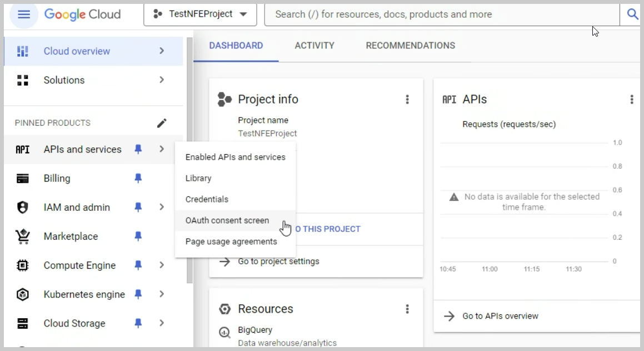The height and width of the screenshot is (351, 644).
Task: Select OAuth consent screen
Action: pos(236,221)
